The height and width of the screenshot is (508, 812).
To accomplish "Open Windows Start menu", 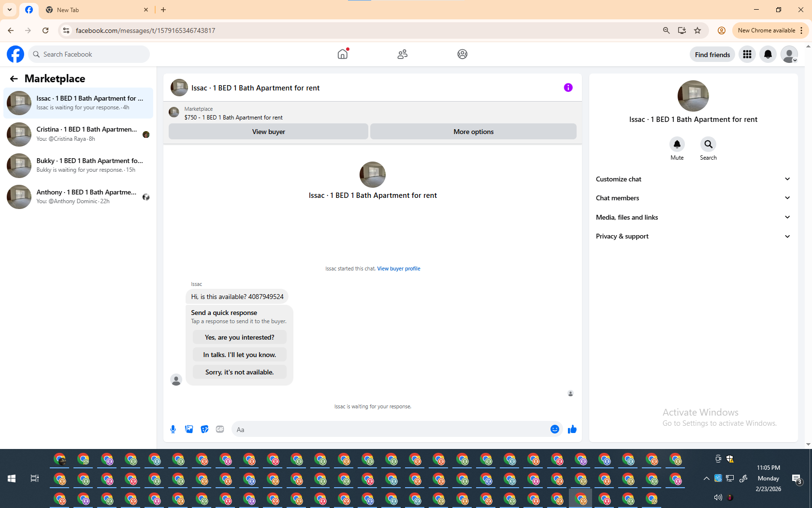I will coord(12,478).
